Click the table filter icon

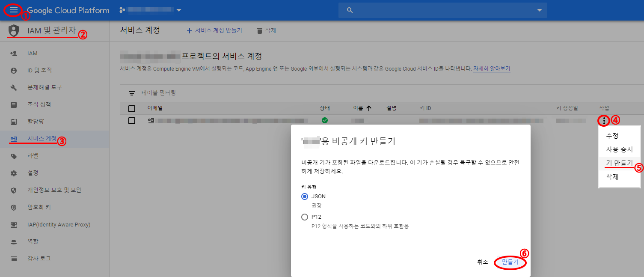click(132, 93)
